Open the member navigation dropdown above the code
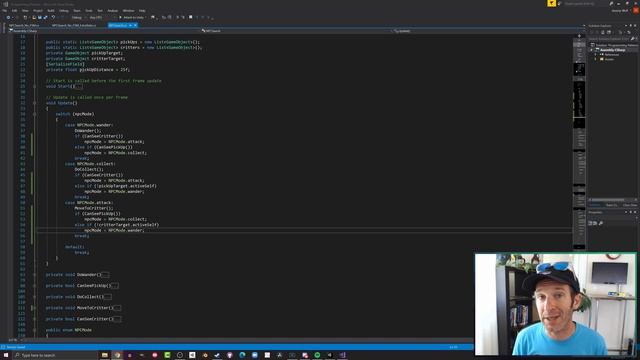The image size is (640, 360). tap(488, 31)
